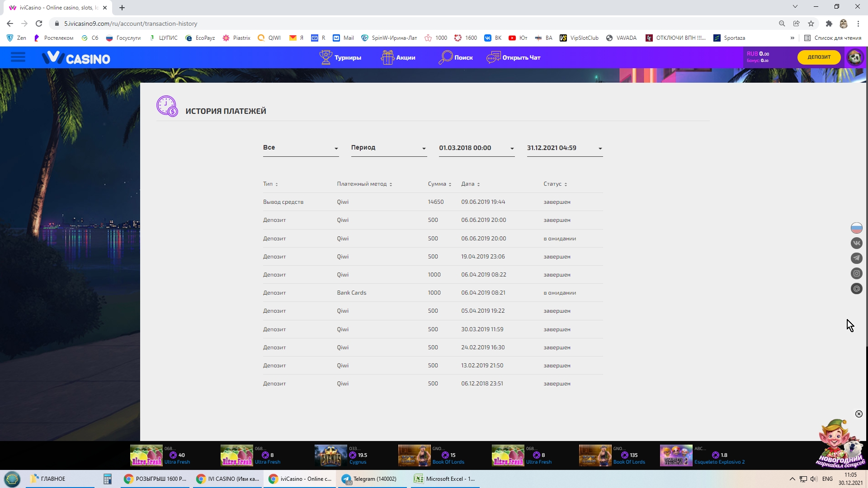Sort table by Сумма column
The image size is (868, 488).
coord(439,184)
